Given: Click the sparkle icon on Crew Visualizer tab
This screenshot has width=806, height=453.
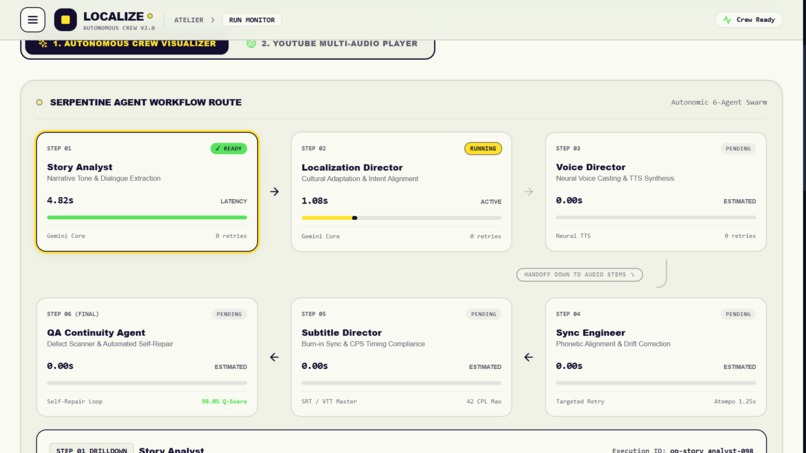Looking at the screenshot, I should click(43, 44).
